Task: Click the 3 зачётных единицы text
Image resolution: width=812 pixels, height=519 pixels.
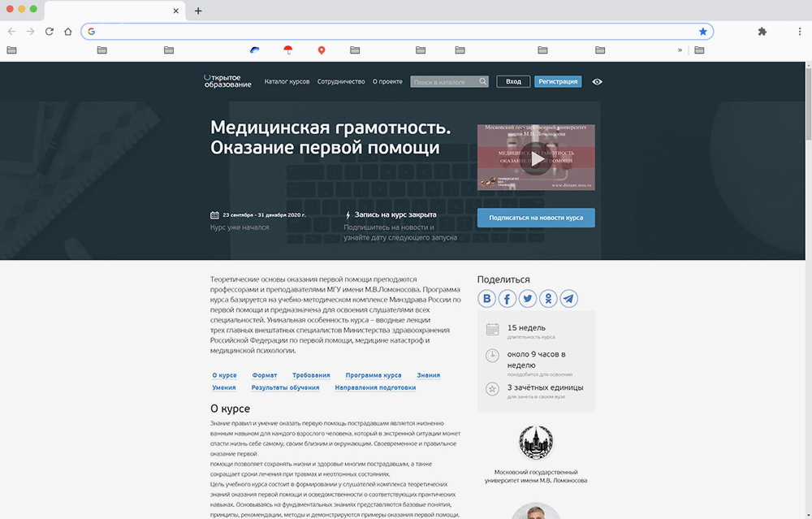Action: pos(546,387)
